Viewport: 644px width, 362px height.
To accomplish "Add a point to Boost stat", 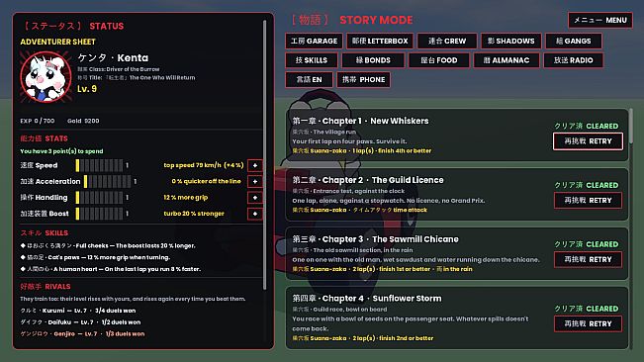I will pos(255,214).
